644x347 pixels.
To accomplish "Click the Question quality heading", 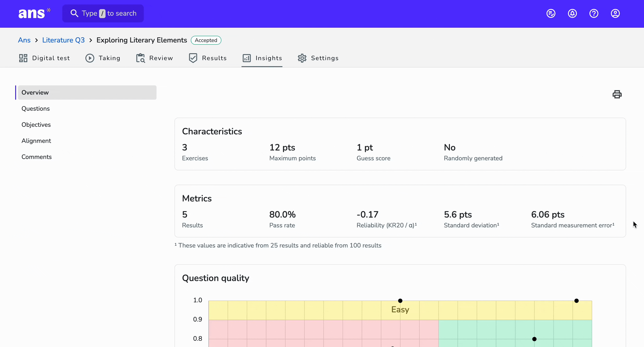I will click(215, 278).
